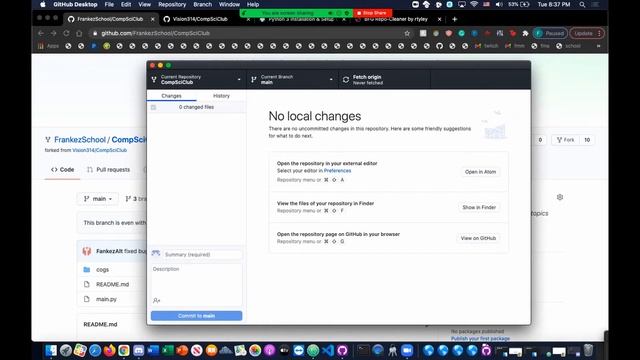Click the Fork button on GitHub page
This screenshot has height=360, width=640.
click(x=566, y=140)
